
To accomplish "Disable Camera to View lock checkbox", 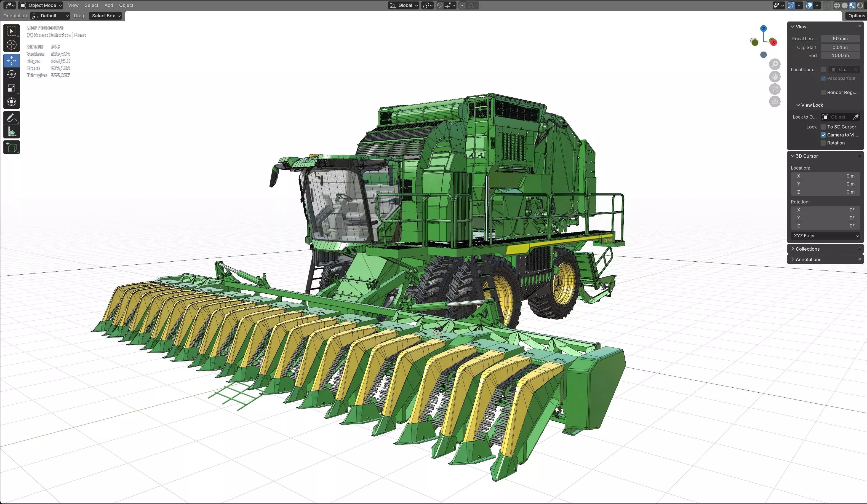I will click(823, 135).
